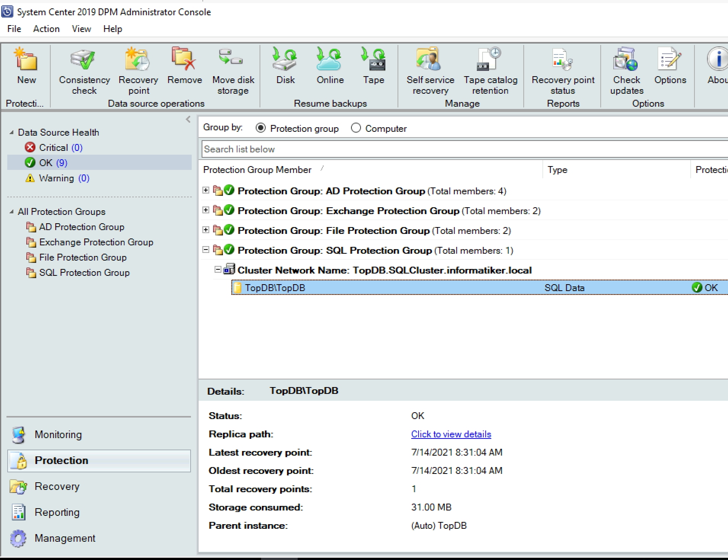Select the TopDB\TopDB data source row
Viewport: 728px width, 560px height.
click(x=479, y=288)
